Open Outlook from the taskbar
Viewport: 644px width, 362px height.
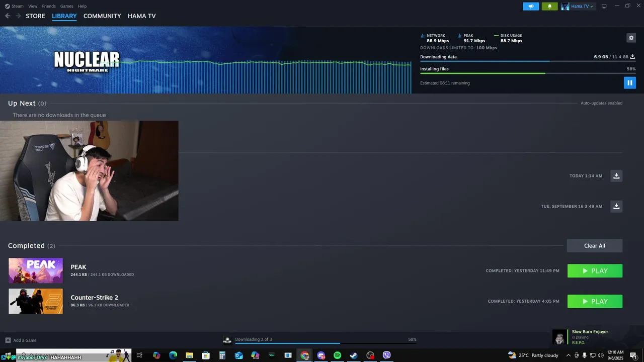pos(239,355)
